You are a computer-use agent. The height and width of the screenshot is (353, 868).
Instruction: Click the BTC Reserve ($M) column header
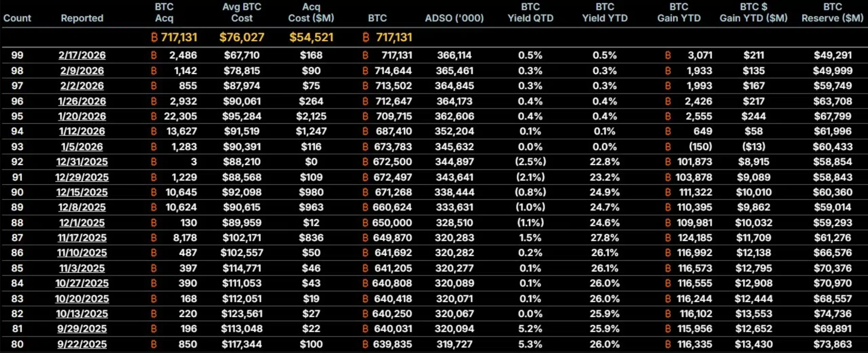tap(832, 13)
